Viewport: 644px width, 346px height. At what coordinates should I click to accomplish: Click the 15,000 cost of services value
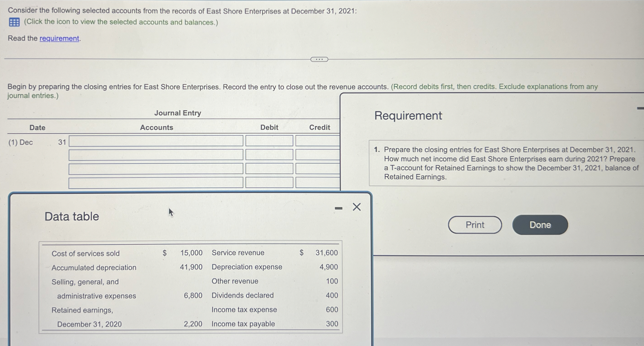pos(191,253)
